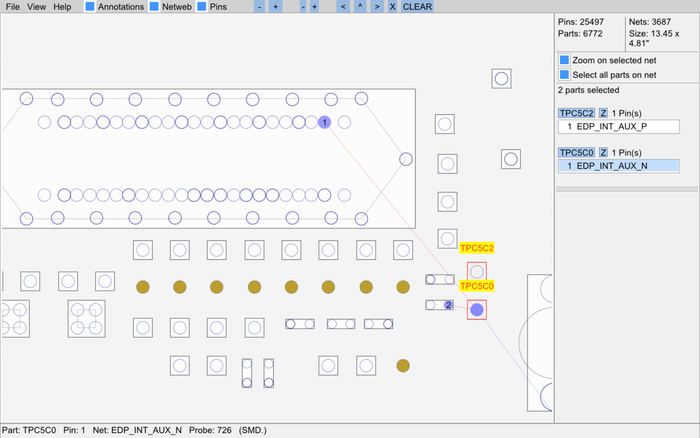The image size is (700, 438).
Task: Click the Z button beside TPC5C2
Action: pyautogui.click(x=603, y=113)
